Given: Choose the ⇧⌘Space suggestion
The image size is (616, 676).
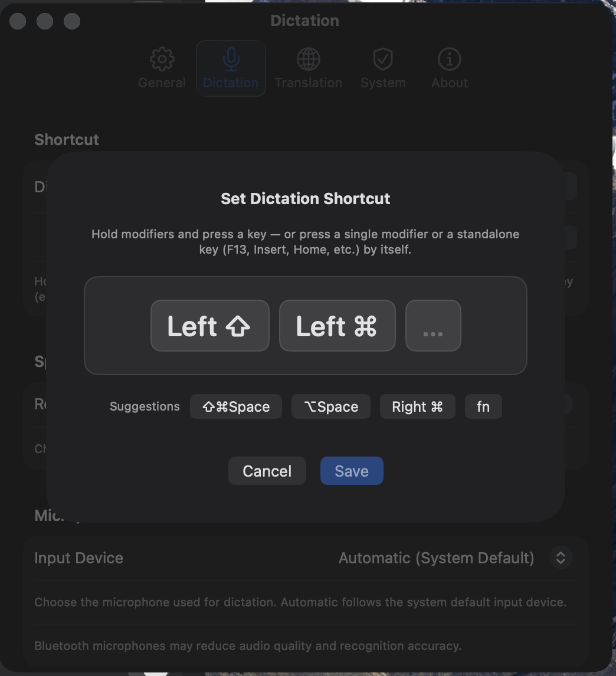Looking at the screenshot, I should [236, 406].
